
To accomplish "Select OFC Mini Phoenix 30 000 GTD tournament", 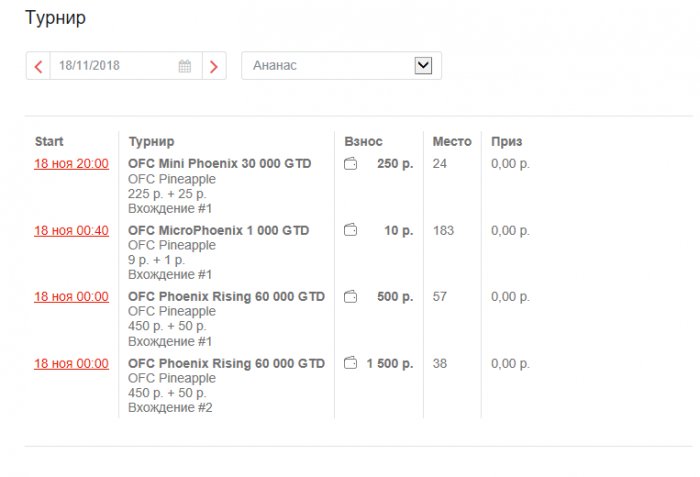I will coord(219,164).
